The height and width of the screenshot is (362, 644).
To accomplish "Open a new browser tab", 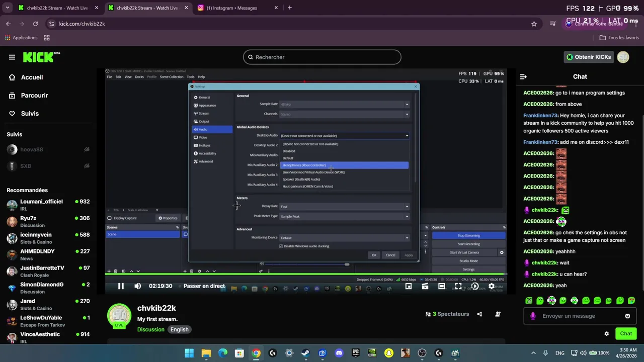I will (289, 8).
